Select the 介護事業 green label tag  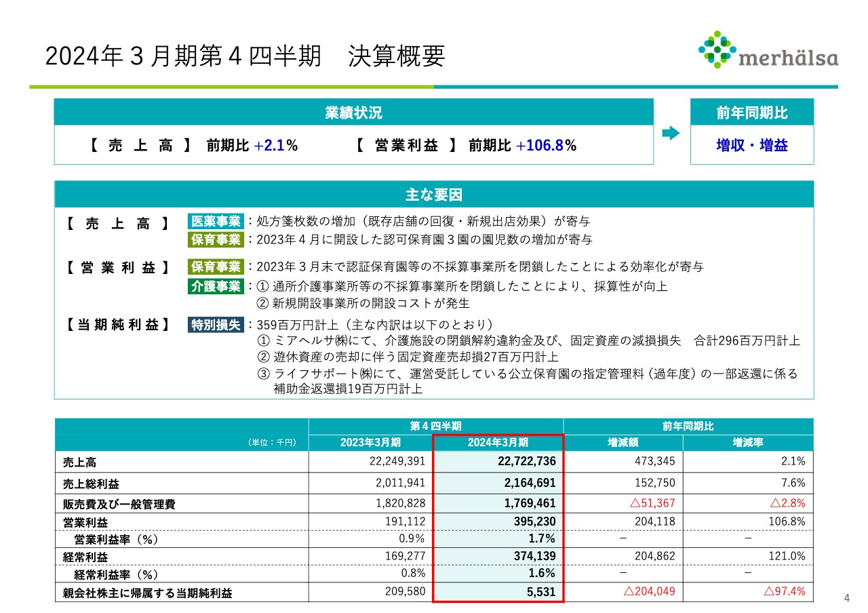pyautogui.click(x=216, y=286)
